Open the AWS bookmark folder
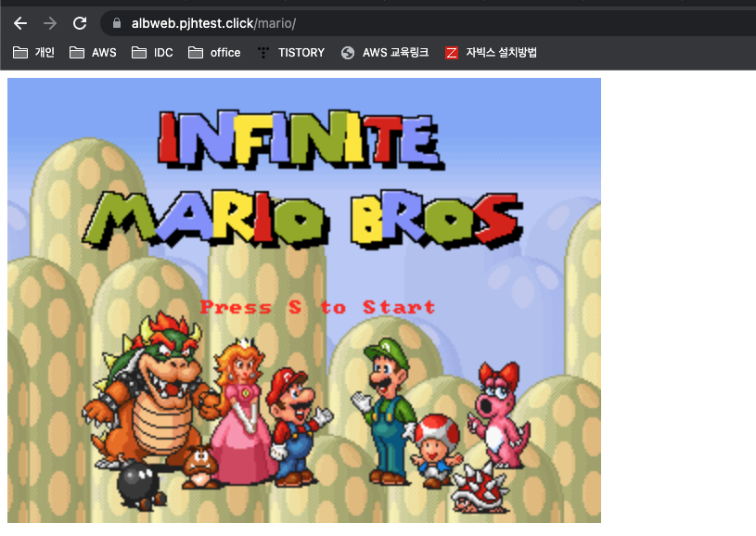756x536 pixels. point(93,53)
